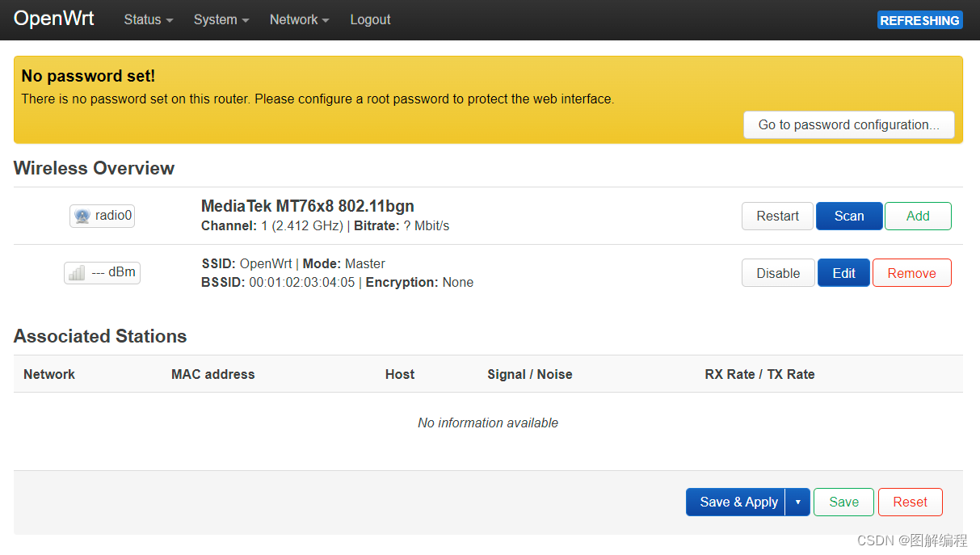Click the green Save button
The width and height of the screenshot is (980, 555).
pyautogui.click(x=843, y=502)
